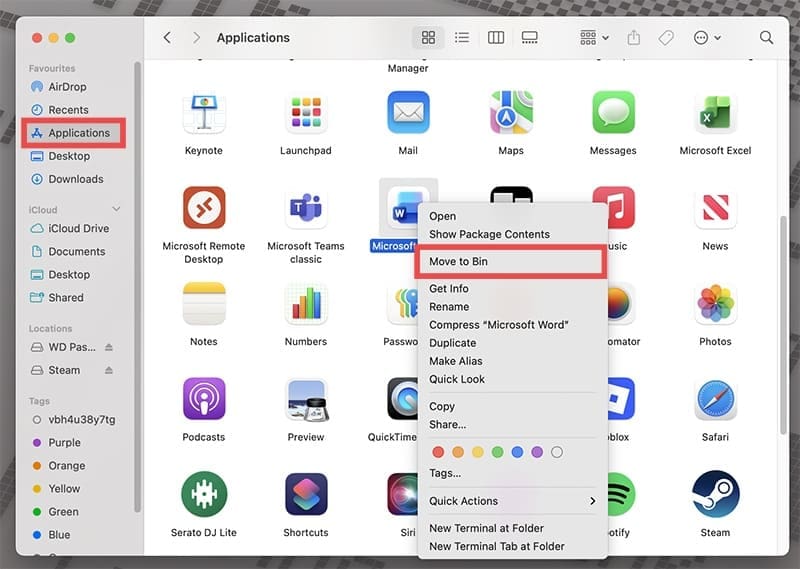The height and width of the screenshot is (569, 800).
Task: Open the More actions ellipsis dropdown
Action: pyautogui.click(x=707, y=37)
